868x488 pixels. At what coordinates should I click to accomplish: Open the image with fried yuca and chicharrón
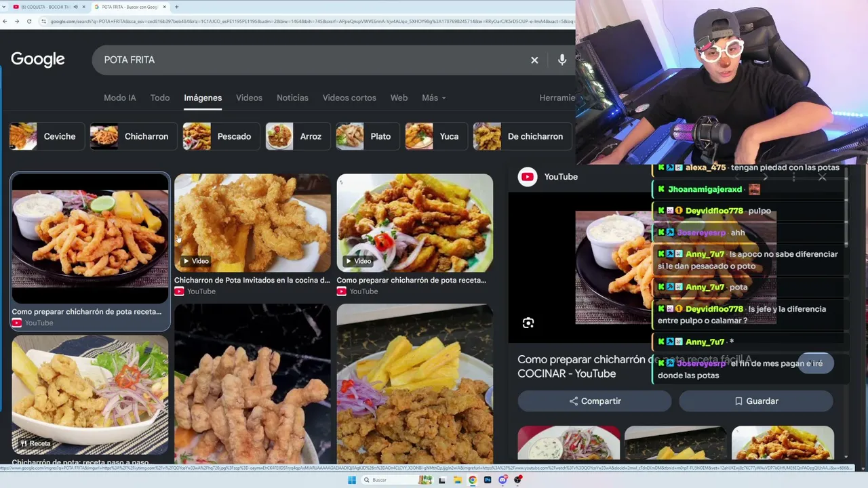click(x=415, y=384)
